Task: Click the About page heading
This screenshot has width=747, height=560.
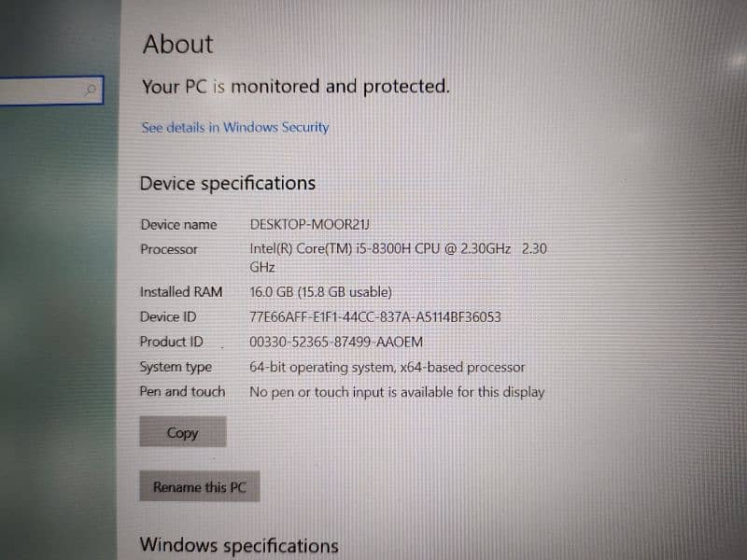Action: [x=177, y=44]
